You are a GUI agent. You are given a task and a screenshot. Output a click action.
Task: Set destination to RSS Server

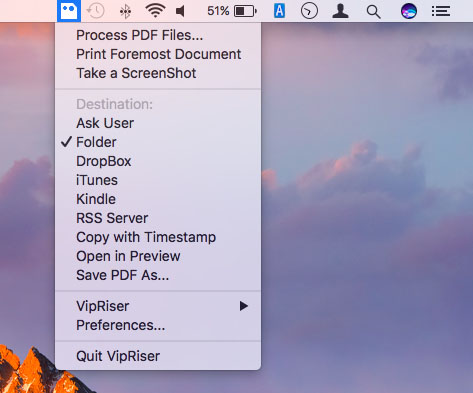(158, 218)
